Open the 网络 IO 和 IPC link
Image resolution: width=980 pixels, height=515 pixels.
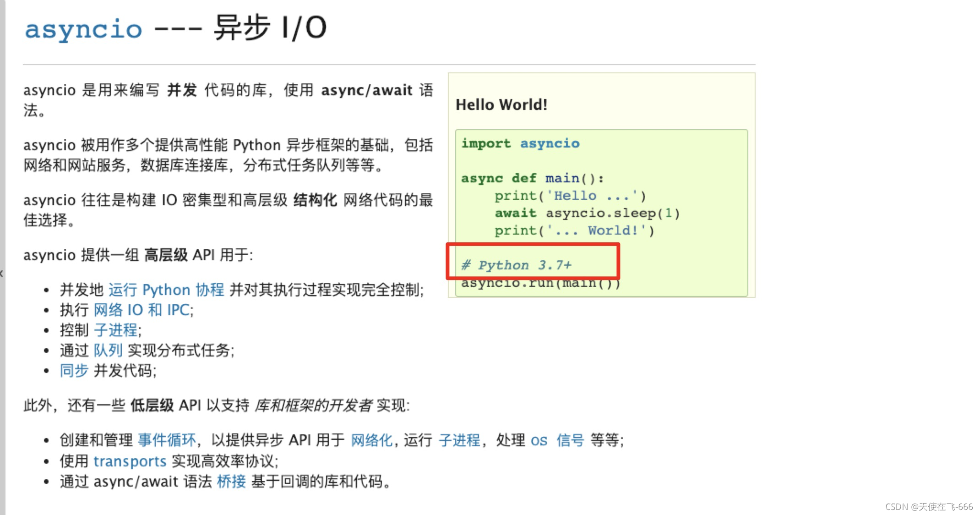point(143,310)
